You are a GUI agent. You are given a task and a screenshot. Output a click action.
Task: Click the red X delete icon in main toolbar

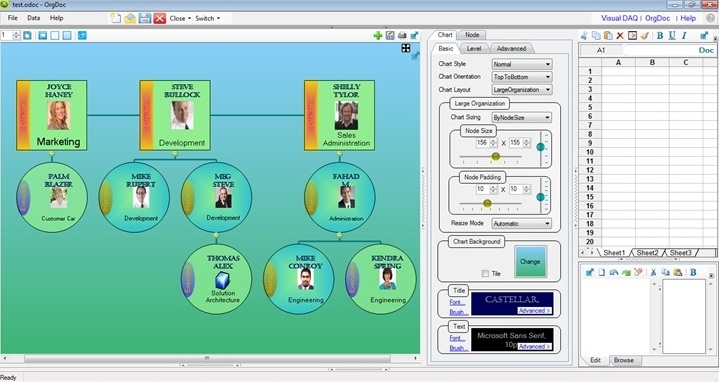point(160,18)
